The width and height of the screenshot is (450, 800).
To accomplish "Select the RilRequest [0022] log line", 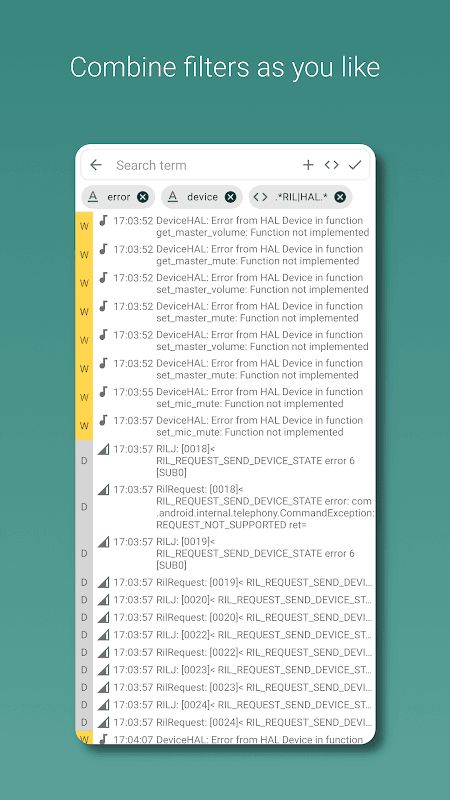I will coord(226,652).
